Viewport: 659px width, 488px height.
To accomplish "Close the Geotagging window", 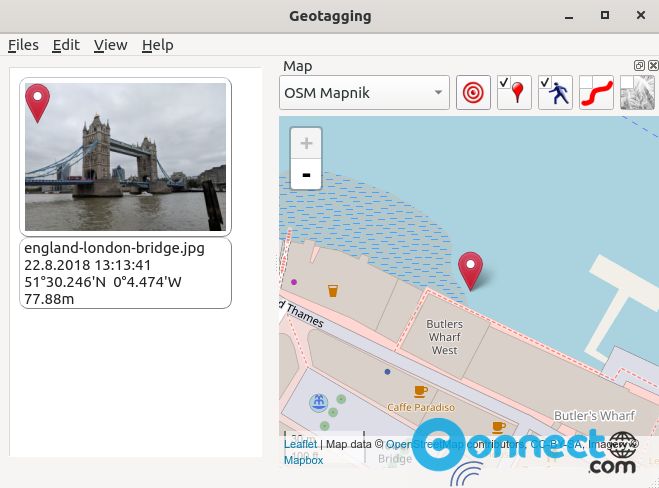I will (641, 16).
